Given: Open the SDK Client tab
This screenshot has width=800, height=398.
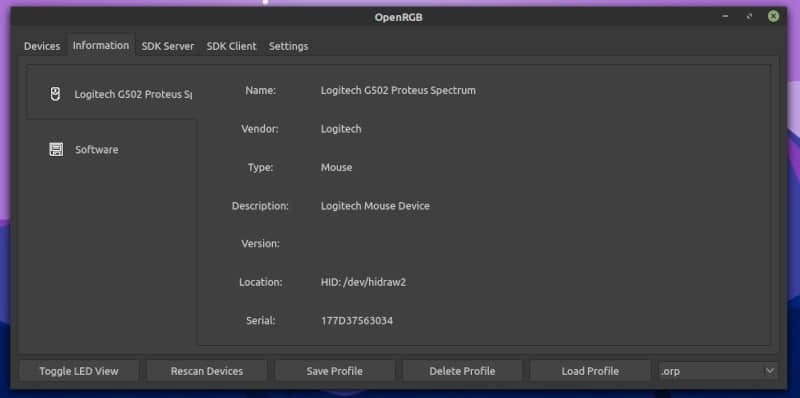Looking at the screenshot, I should coord(232,46).
